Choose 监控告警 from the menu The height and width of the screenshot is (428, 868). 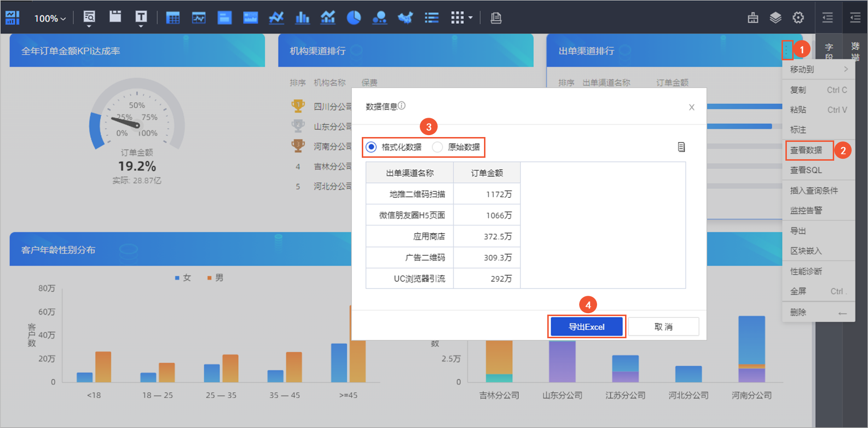[x=819, y=210]
